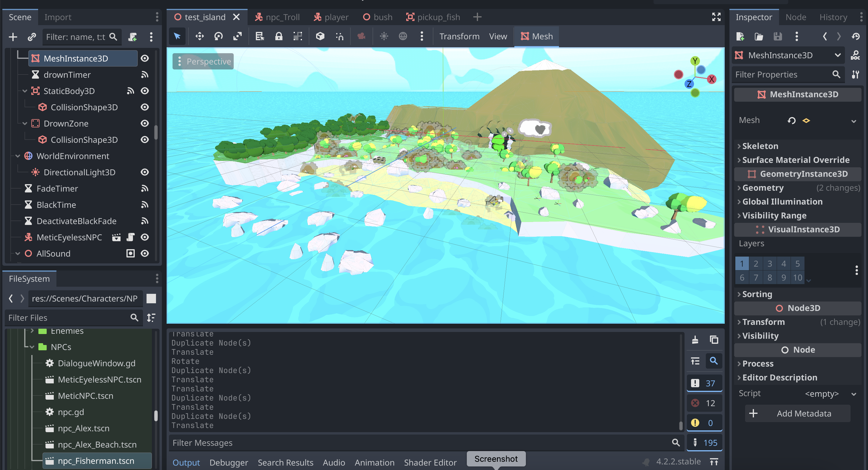Open the Debugger bottom panel

coord(228,463)
